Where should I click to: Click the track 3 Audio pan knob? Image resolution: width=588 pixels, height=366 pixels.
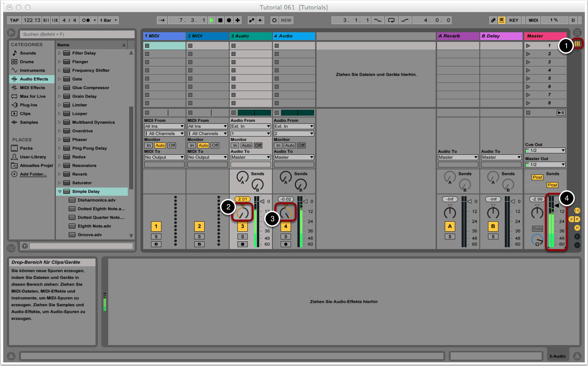coord(242,213)
